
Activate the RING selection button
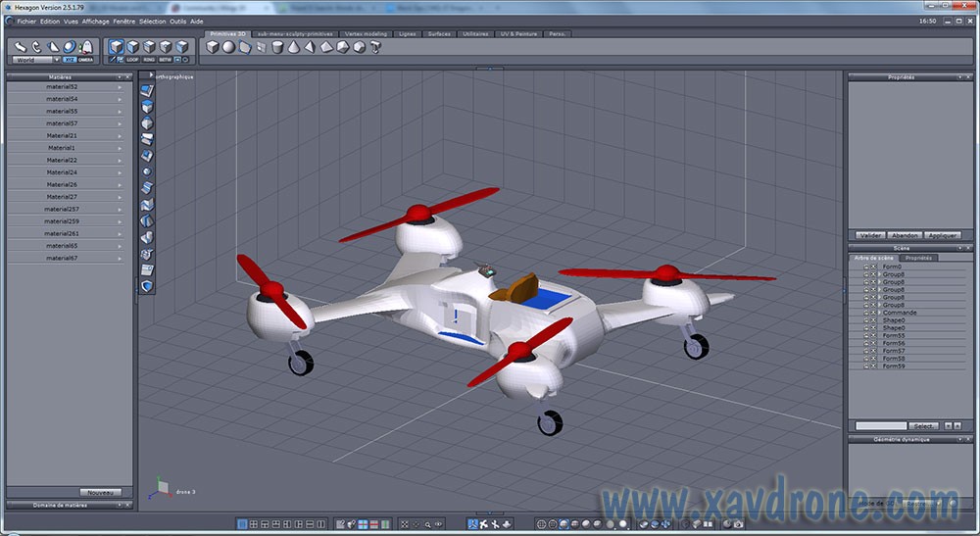pyautogui.click(x=149, y=59)
